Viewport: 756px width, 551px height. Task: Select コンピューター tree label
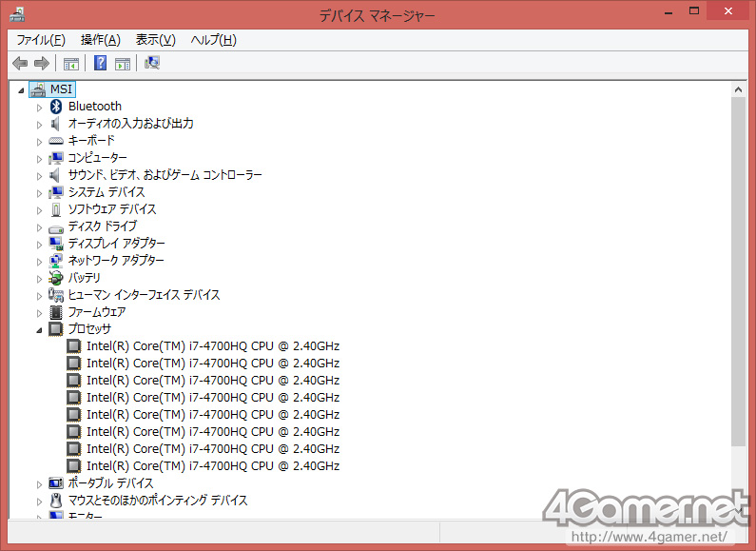pyautogui.click(x=97, y=158)
